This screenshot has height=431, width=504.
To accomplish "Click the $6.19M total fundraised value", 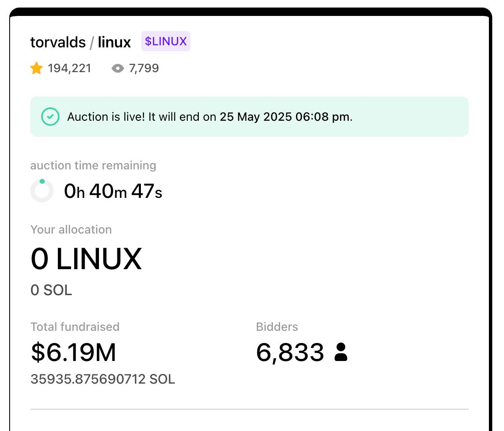I will (73, 352).
